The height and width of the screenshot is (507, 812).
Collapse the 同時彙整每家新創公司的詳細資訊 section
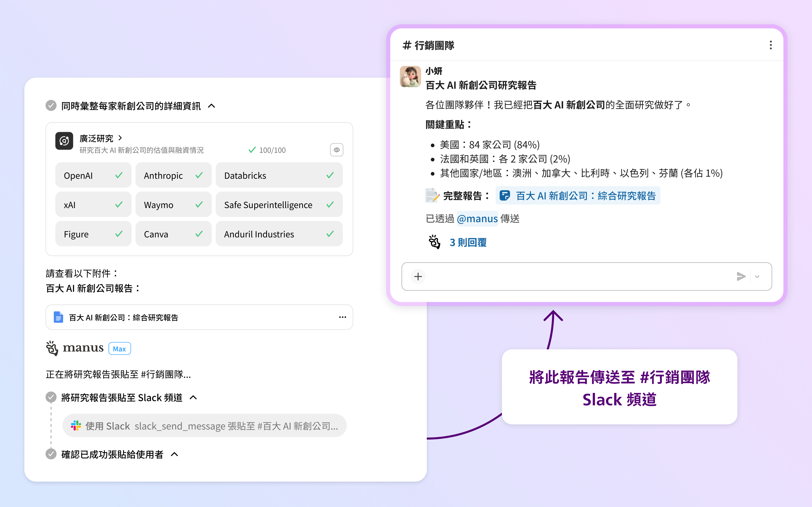(211, 106)
